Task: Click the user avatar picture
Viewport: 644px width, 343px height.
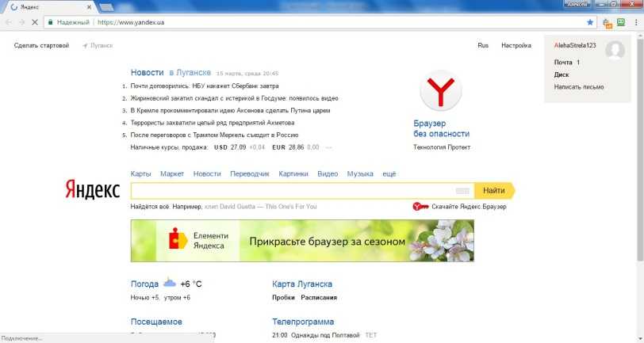Action: click(x=614, y=51)
